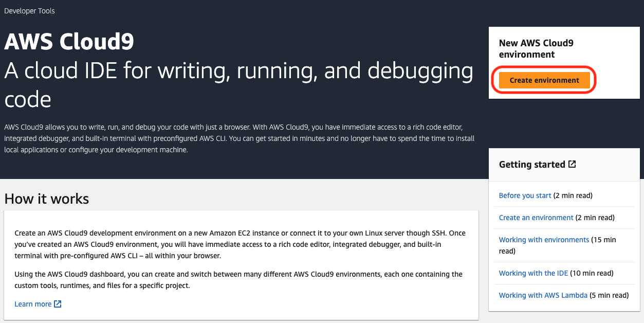644x323 pixels.
Task: Click the 5 min read label
Action: pyautogui.click(x=609, y=295)
